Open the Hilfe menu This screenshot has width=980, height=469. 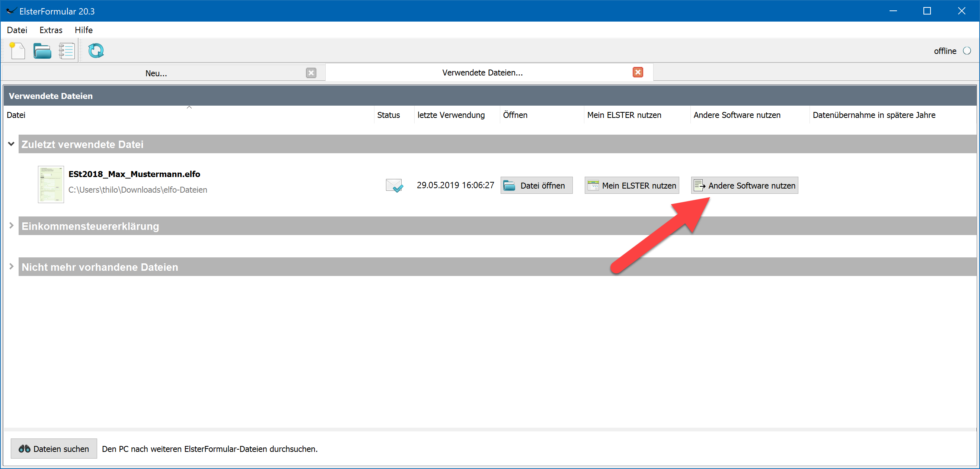tap(83, 30)
